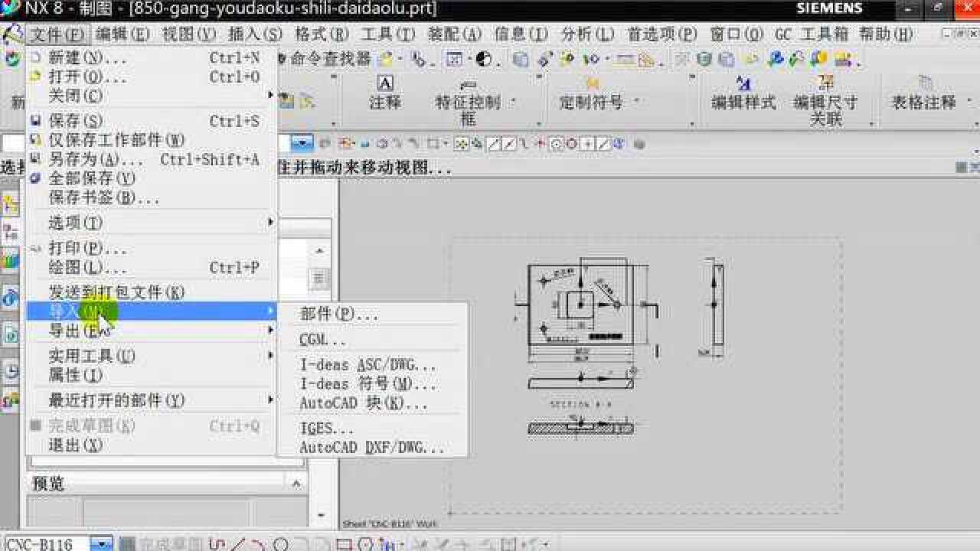Import a 部件(P) part file
This screenshot has height=551, width=980.
[373, 314]
